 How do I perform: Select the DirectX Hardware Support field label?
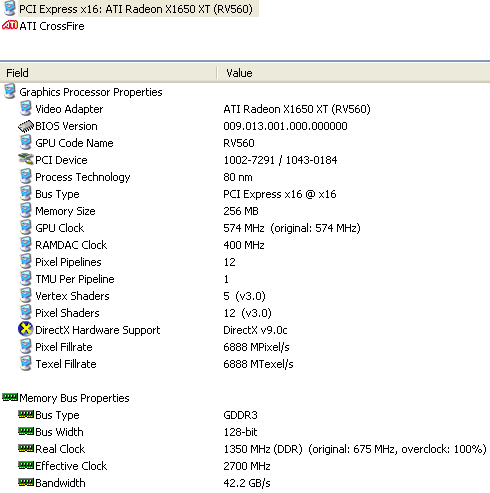[98, 330]
